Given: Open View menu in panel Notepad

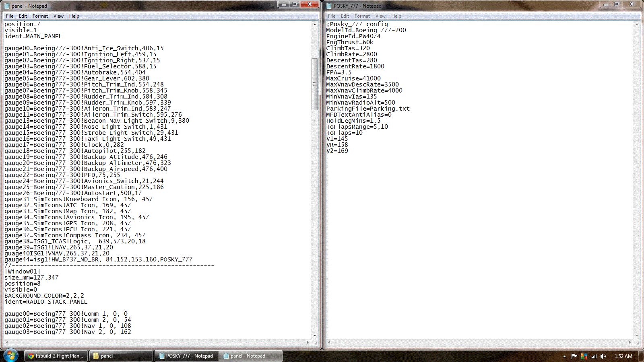Looking at the screenshot, I should coord(58,16).
